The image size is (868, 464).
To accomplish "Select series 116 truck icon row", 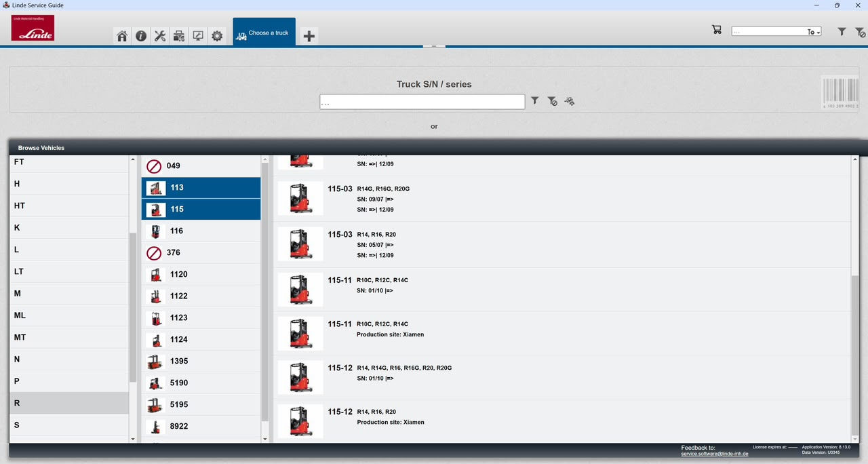I will [x=201, y=231].
